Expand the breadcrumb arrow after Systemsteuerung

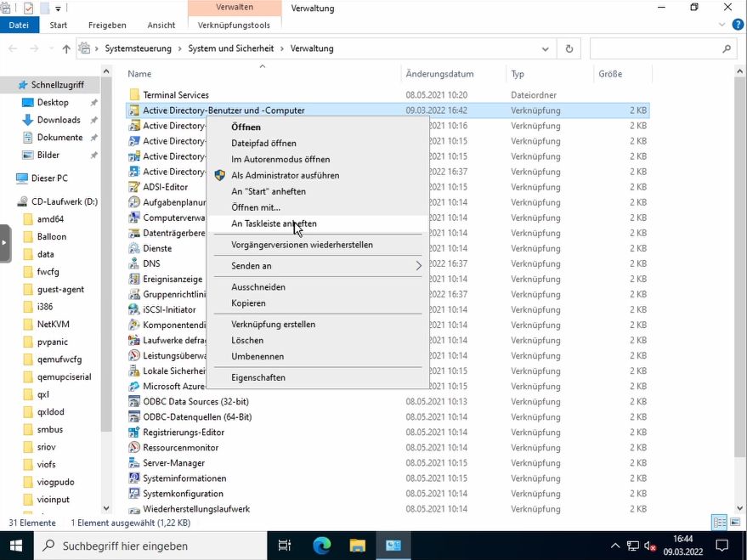pyautogui.click(x=179, y=48)
